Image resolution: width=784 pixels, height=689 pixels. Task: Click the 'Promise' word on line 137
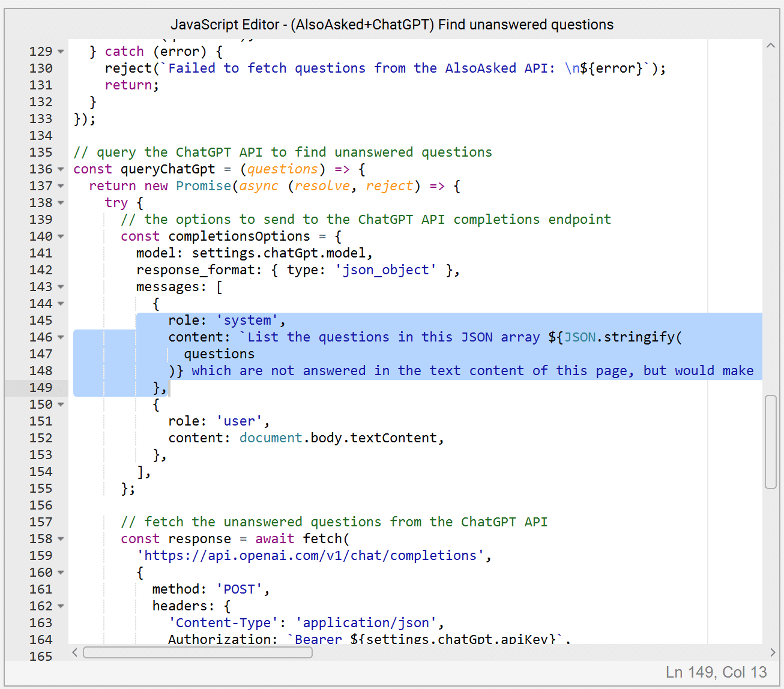[204, 186]
